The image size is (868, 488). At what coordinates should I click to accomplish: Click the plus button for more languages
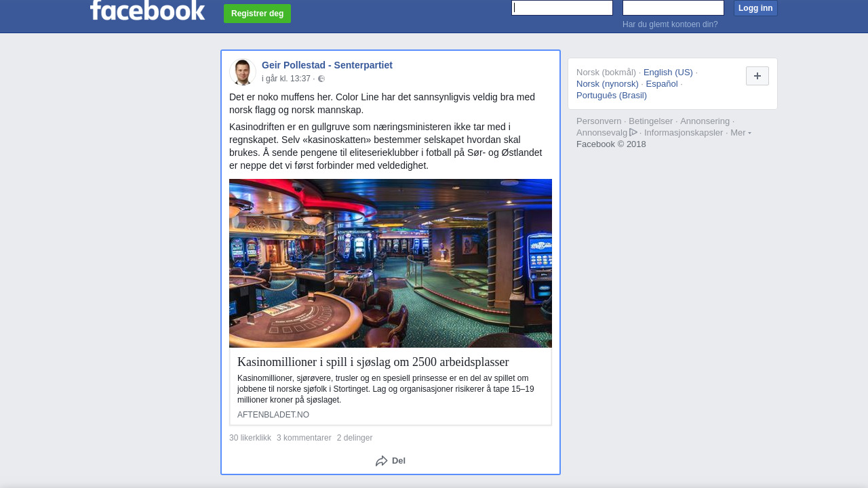[757, 76]
